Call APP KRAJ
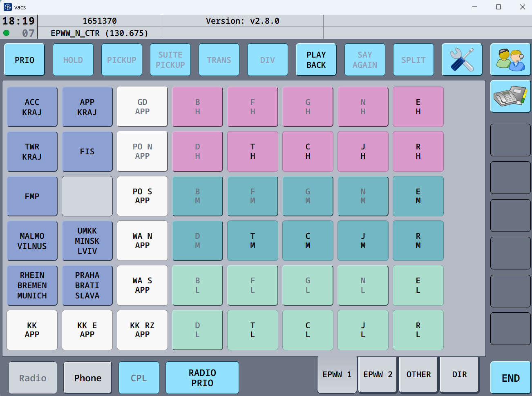 click(x=87, y=107)
